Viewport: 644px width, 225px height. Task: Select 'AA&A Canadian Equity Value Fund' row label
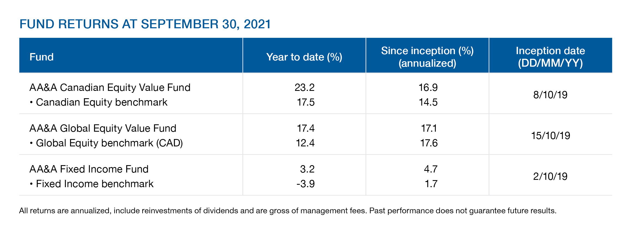point(110,88)
